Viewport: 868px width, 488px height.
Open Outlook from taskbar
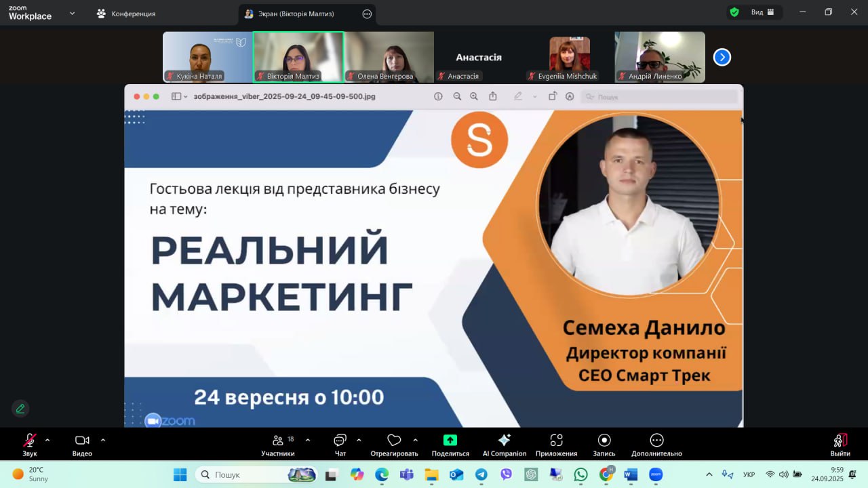point(456,474)
